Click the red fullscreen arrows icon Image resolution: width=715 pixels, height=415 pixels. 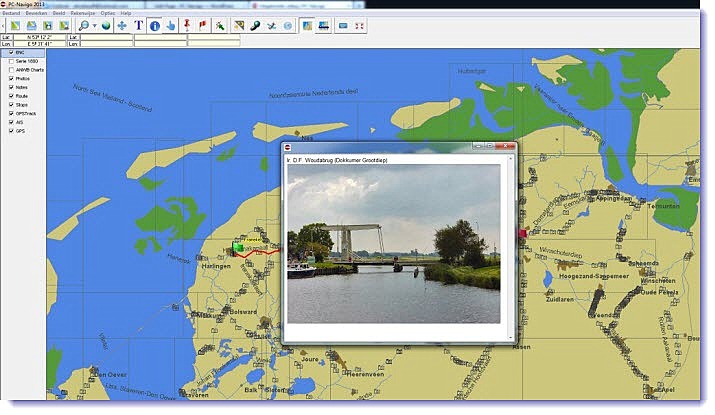(360, 26)
